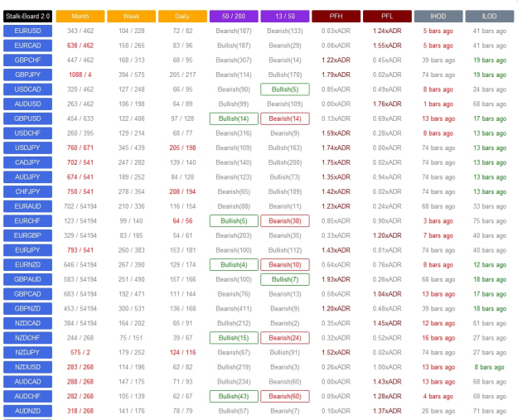Open the NZDCAD symbol button
The width and height of the screenshot is (518, 420).
[27, 323]
